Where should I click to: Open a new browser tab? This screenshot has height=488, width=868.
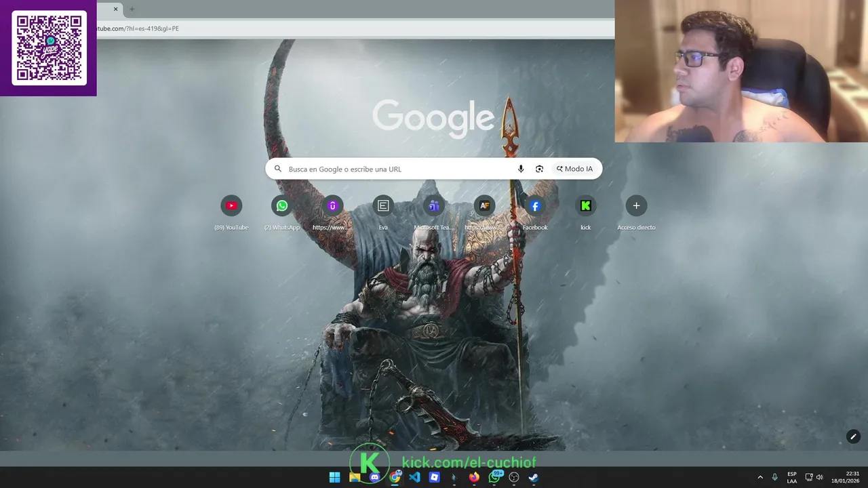click(132, 9)
